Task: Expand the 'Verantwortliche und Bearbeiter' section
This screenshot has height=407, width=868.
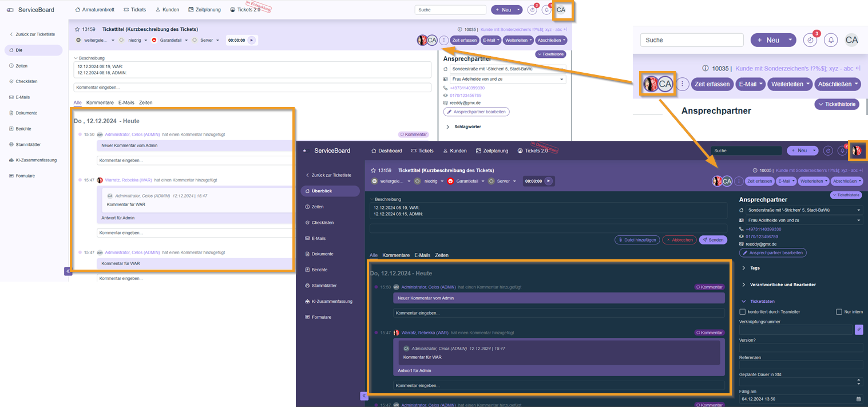Action: [x=744, y=284]
